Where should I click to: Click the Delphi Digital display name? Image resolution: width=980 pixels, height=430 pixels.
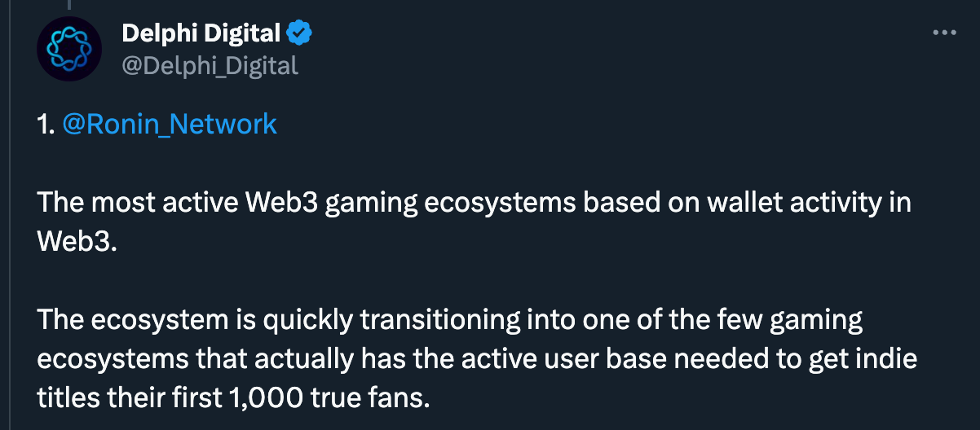pos(202,33)
